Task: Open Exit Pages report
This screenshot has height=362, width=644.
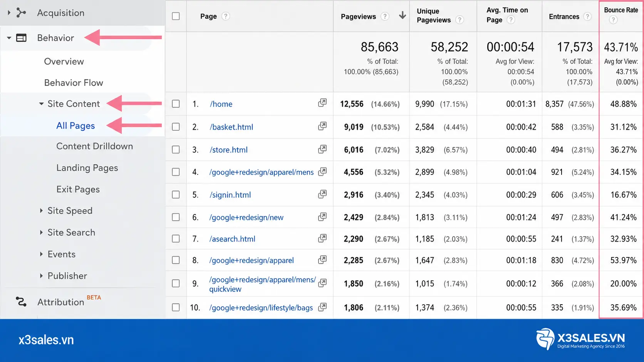Action: tap(78, 189)
